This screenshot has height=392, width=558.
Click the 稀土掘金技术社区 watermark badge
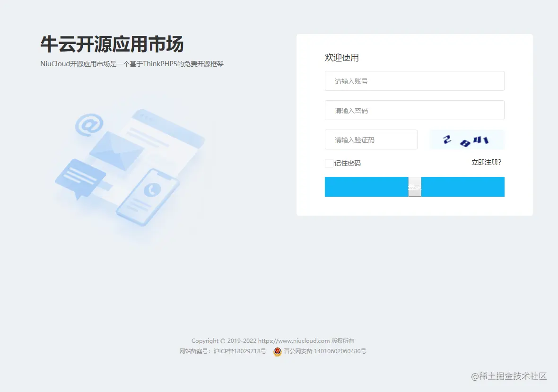click(508, 376)
